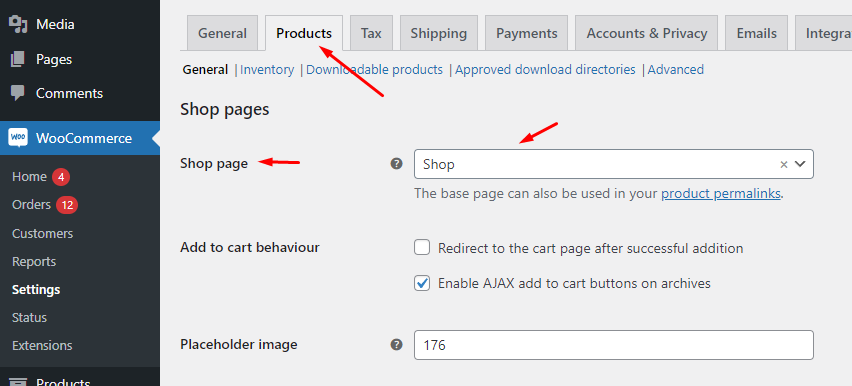Click the Placeholder image input field
852x386 pixels.
coord(613,345)
